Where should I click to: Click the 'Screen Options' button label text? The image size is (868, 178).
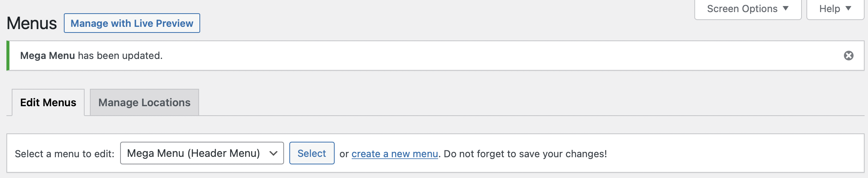(742, 9)
